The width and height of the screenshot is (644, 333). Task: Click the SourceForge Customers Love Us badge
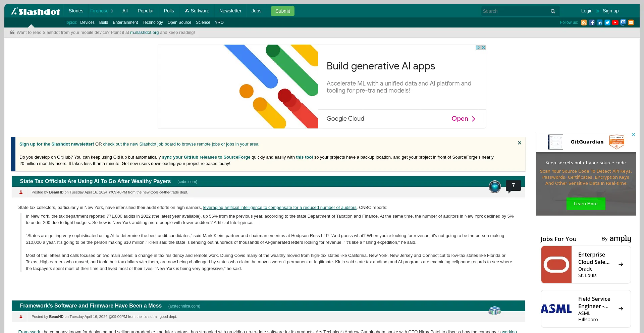(616, 142)
